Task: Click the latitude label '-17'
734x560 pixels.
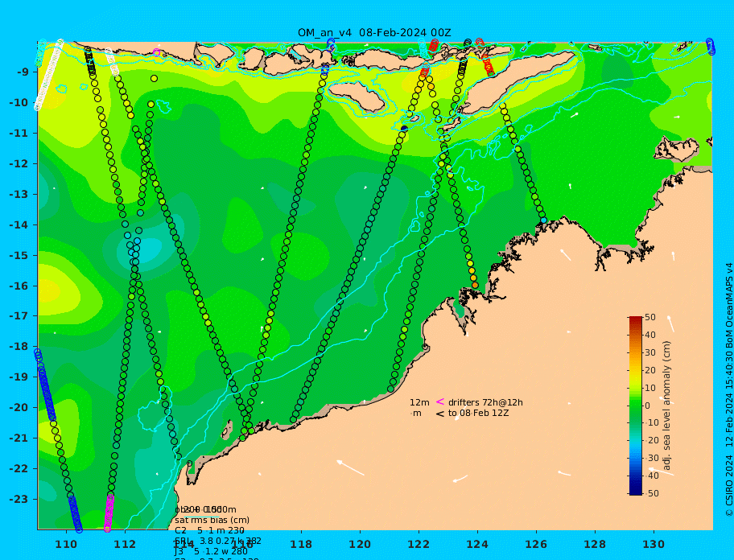Action: [19, 315]
